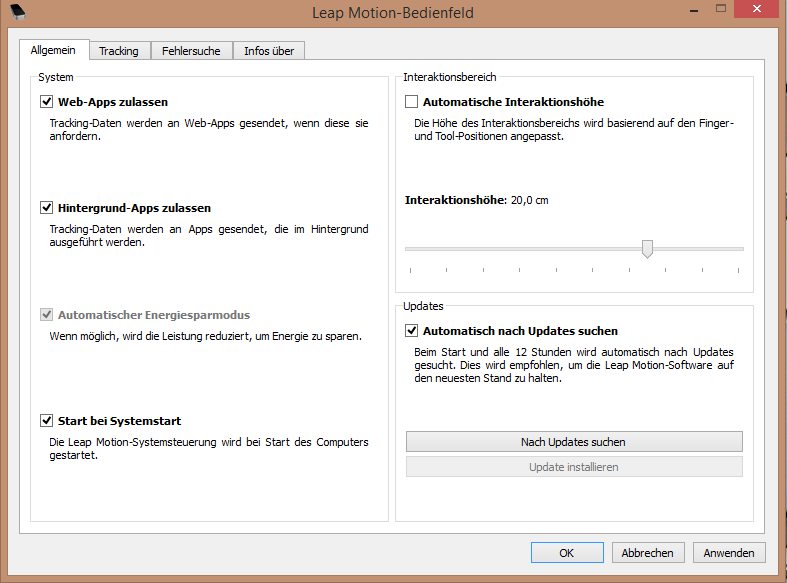787x583 pixels.
Task: Disable Hintergrund-Apps zulassen
Action: click(46, 208)
